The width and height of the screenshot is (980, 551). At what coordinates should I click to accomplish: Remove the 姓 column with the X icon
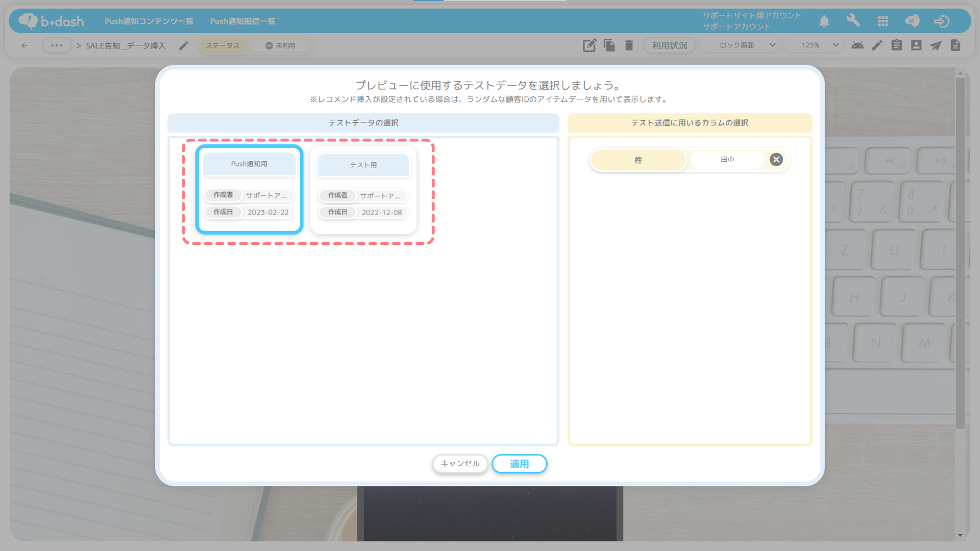(776, 160)
